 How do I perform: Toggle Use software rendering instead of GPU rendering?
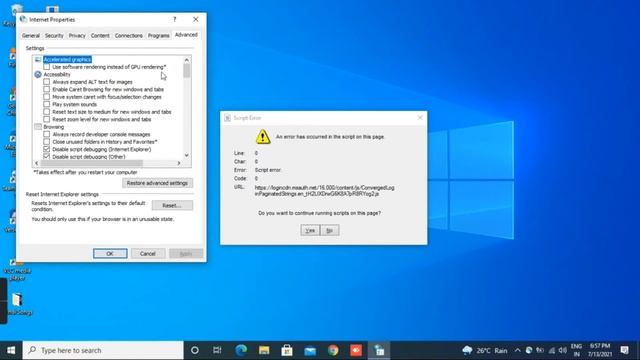pos(47,67)
